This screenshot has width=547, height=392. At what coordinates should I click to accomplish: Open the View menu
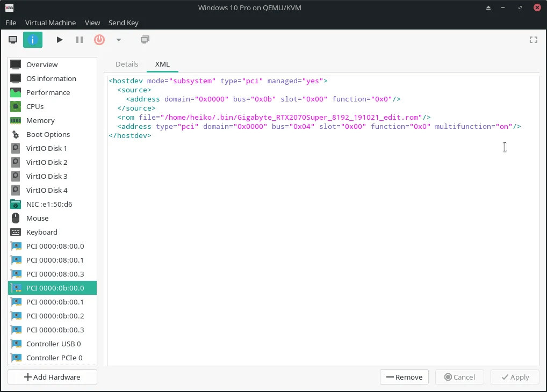[x=92, y=23]
